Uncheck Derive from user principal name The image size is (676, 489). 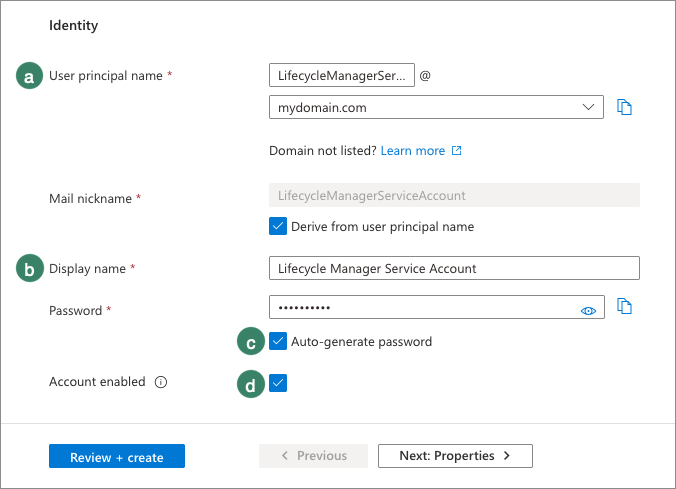pyautogui.click(x=279, y=226)
